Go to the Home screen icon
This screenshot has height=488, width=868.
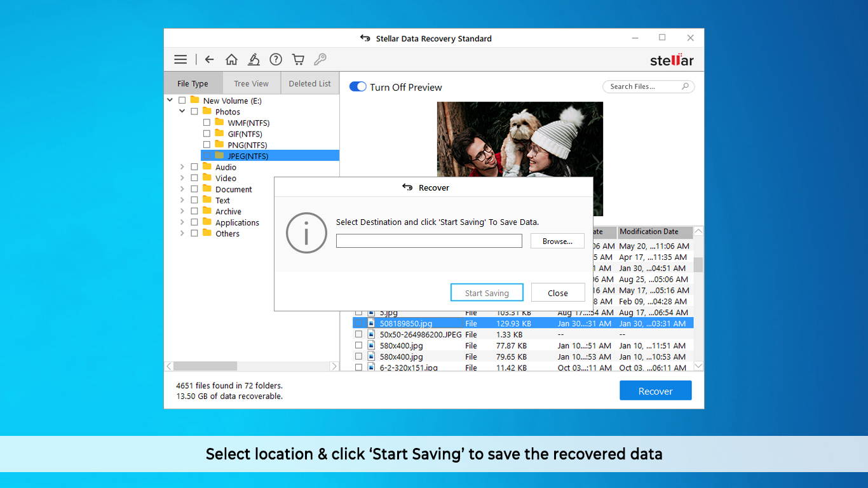click(x=231, y=58)
